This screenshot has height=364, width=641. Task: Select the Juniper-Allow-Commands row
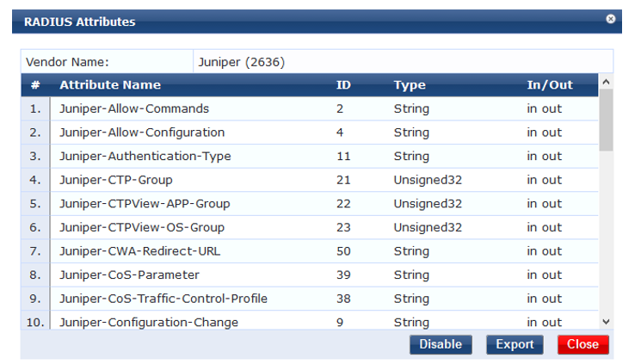[x=134, y=109]
